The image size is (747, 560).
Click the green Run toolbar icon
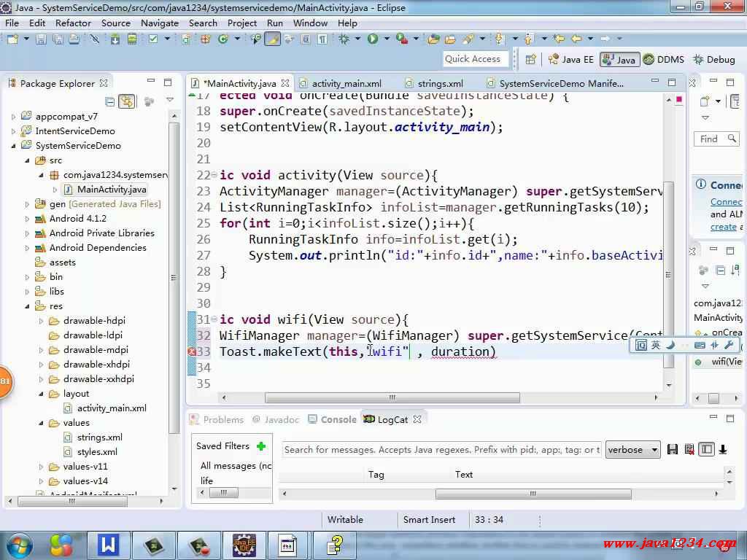[x=373, y=39]
